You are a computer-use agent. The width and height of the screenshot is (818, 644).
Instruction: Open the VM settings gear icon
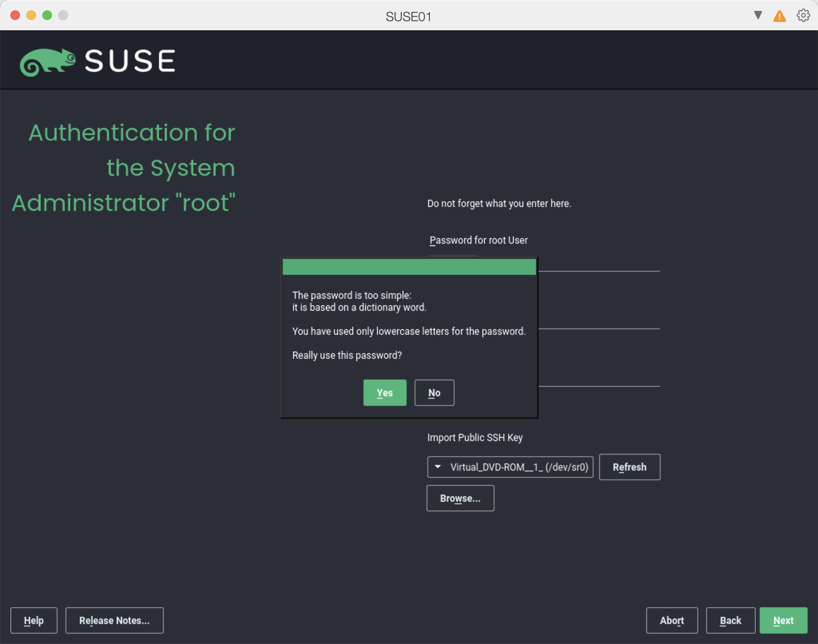click(803, 16)
